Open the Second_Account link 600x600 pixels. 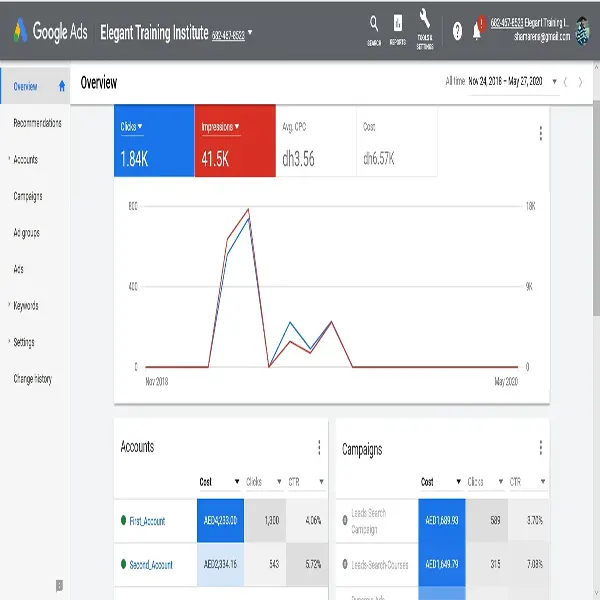click(151, 565)
